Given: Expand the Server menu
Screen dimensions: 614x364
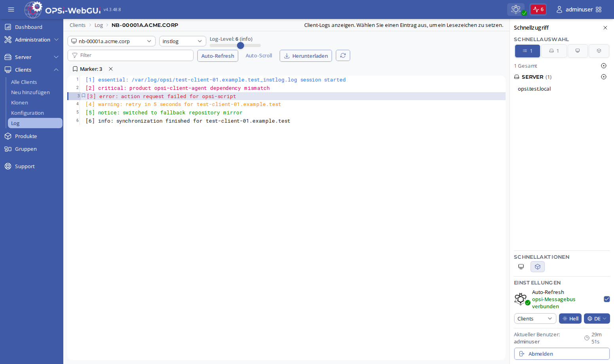Looking at the screenshot, I should [x=32, y=57].
